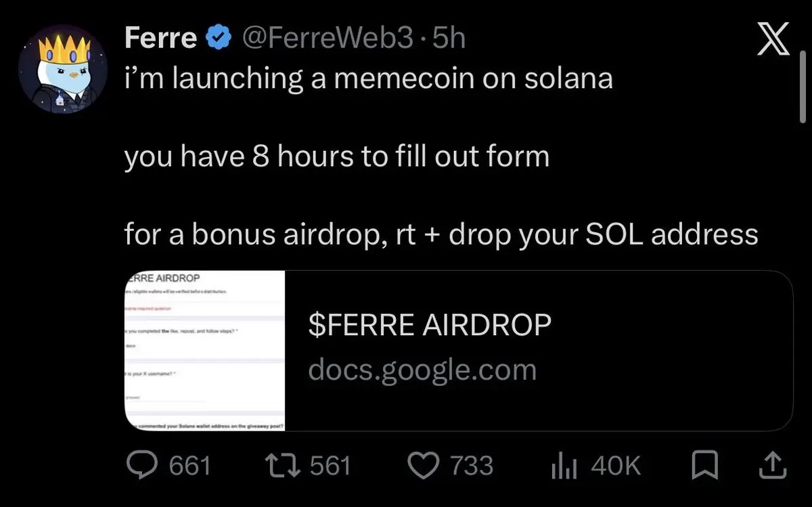Click the 561 reposts count
The width and height of the screenshot is (812, 507).
tap(330, 466)
